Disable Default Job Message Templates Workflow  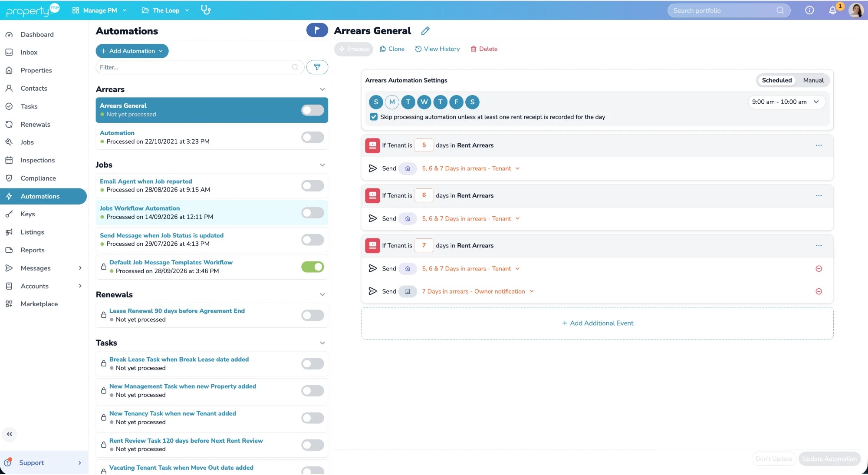[312, 267]
